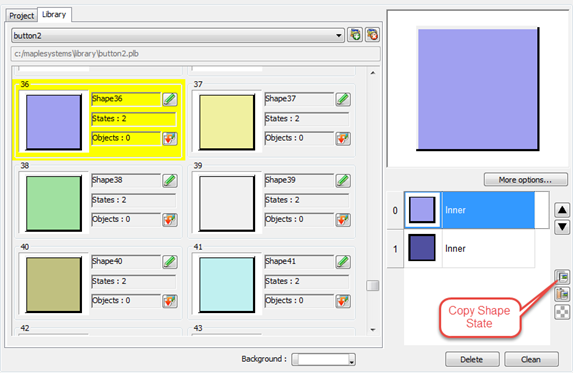Click the remove library icon beside button2
Image resolution: width=573 pixels, height=373 pixels.
[x=372, y=35]
